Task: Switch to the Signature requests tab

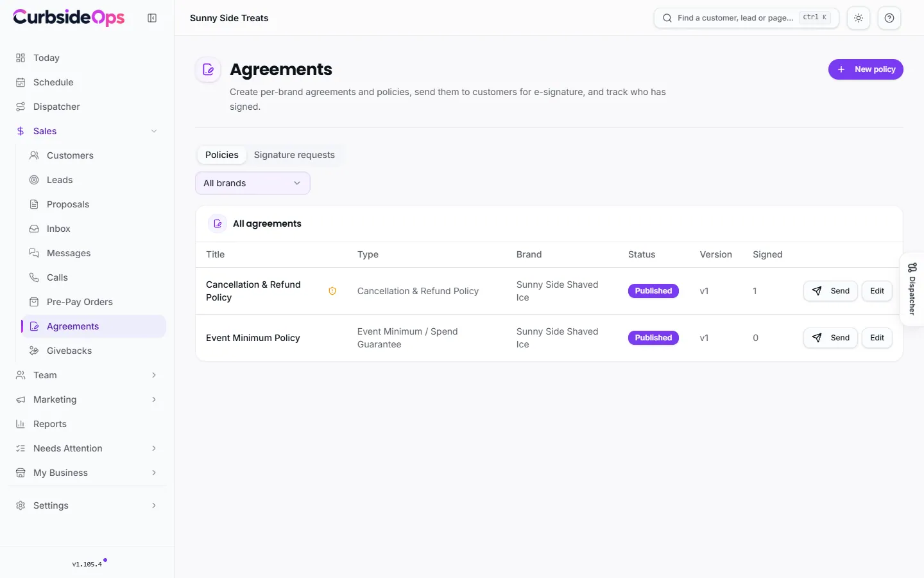Action: pyautogui.click(x=295, y=155)
